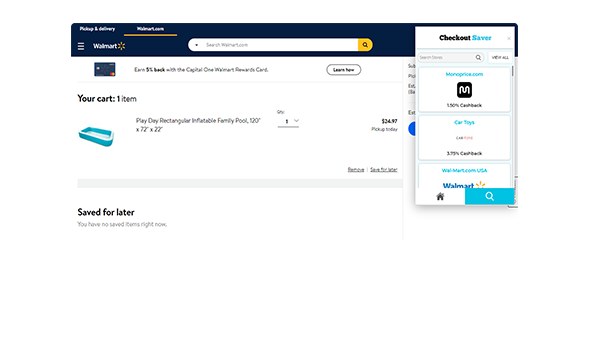The height and width of the screenshot is (360, 590).
Task: Open the Monoprice.com store link
Action: pyautogui.click(x=464, y=74)
